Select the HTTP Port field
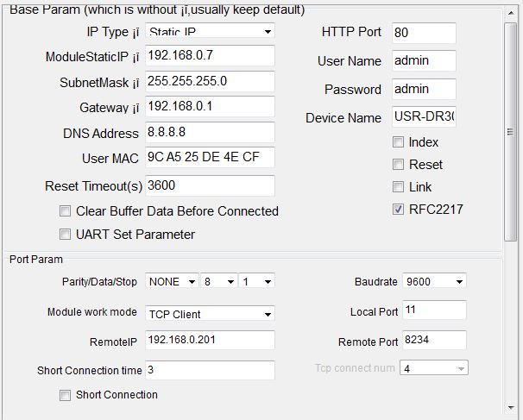The width and height of the screenshot is (523, 420). tap(424, 33)
